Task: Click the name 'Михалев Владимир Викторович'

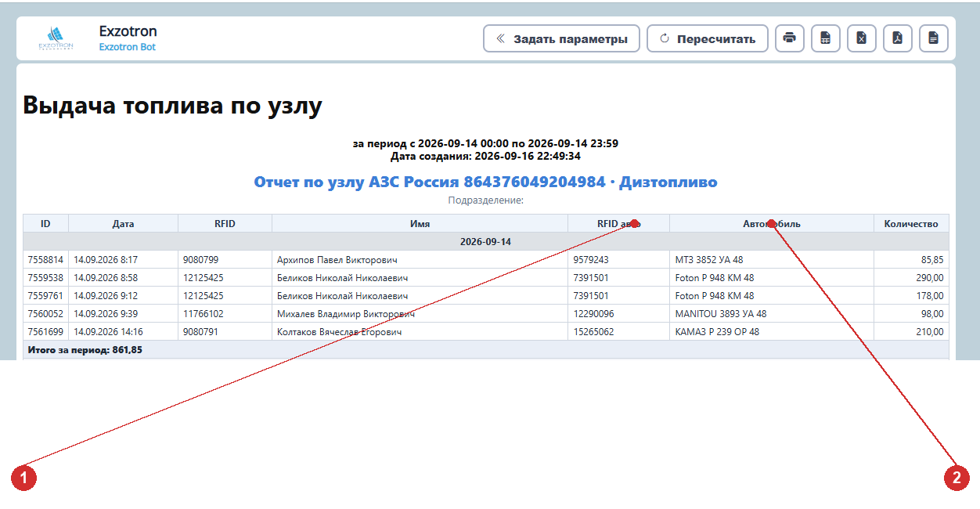Action: coord(346,313)
